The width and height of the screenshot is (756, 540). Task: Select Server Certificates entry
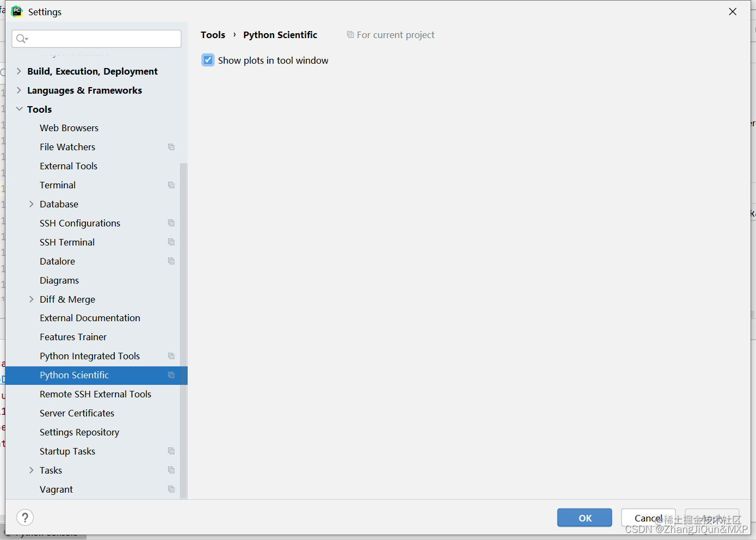tap(77, 413)
